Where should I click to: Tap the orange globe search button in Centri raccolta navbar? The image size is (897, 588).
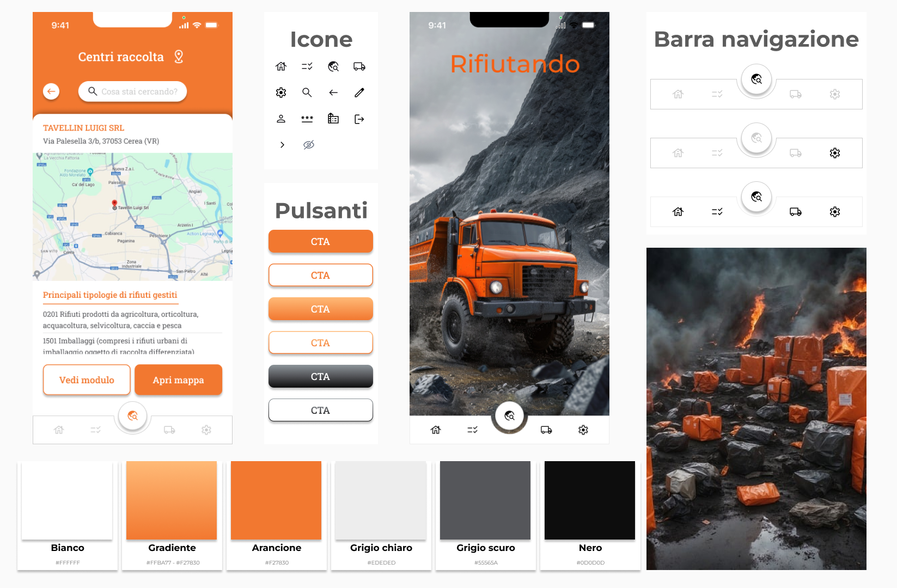point(132,416)
